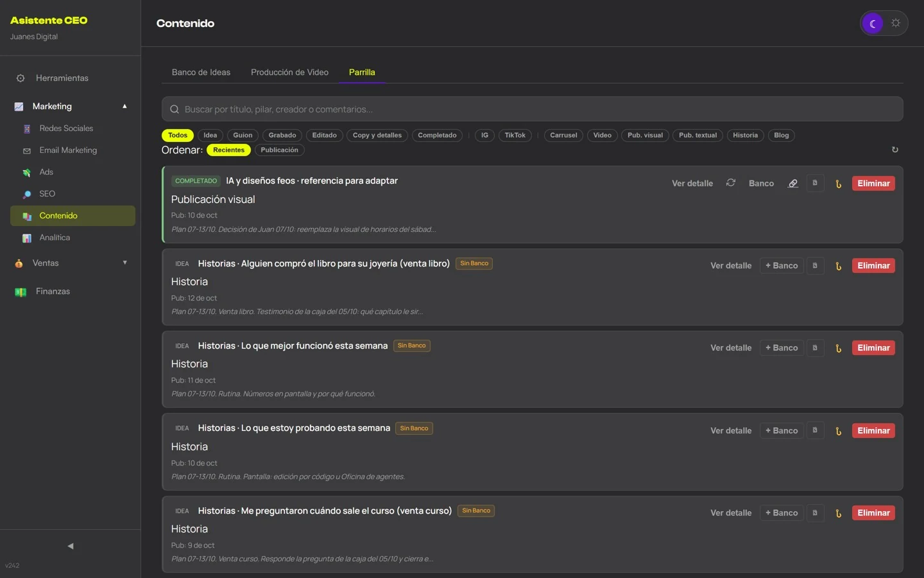Open Herramientas via its gear icon

(21, 78)
